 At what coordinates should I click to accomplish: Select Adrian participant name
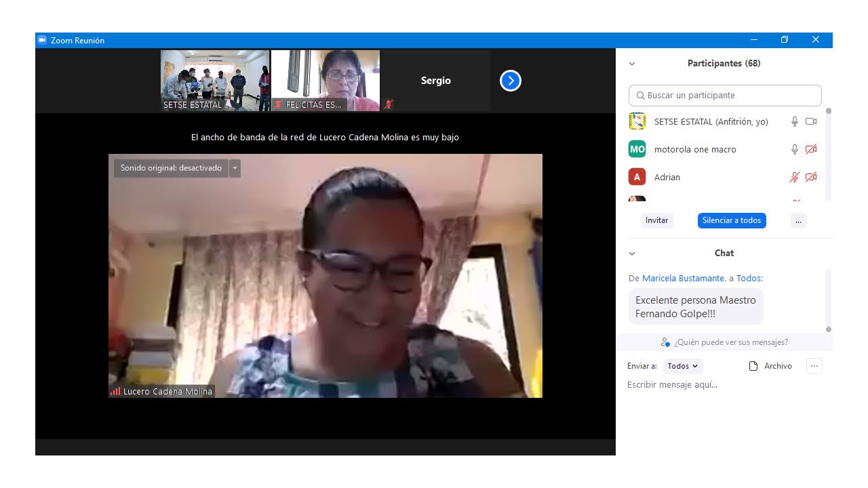click(667, 177)
